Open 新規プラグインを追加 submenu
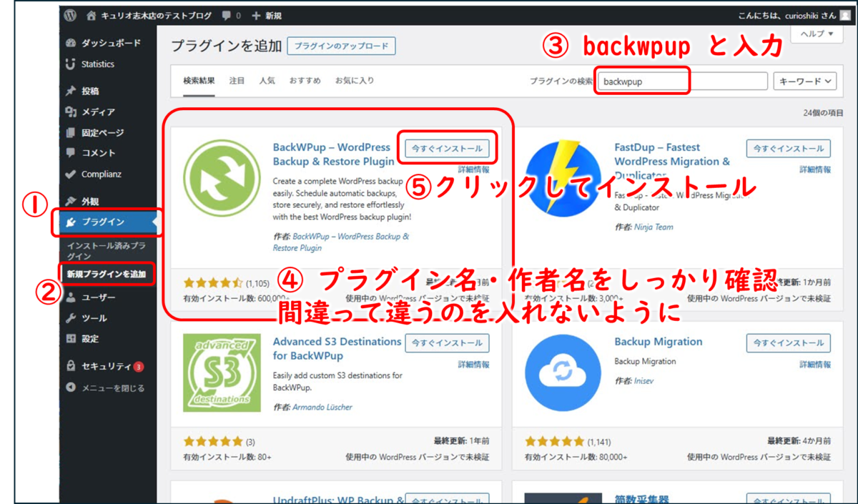This screenshot has height=504, width=858. click(x=106, y=274)
